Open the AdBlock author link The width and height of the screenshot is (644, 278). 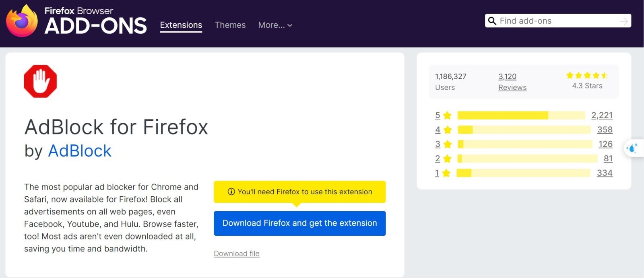coord(80,151)
